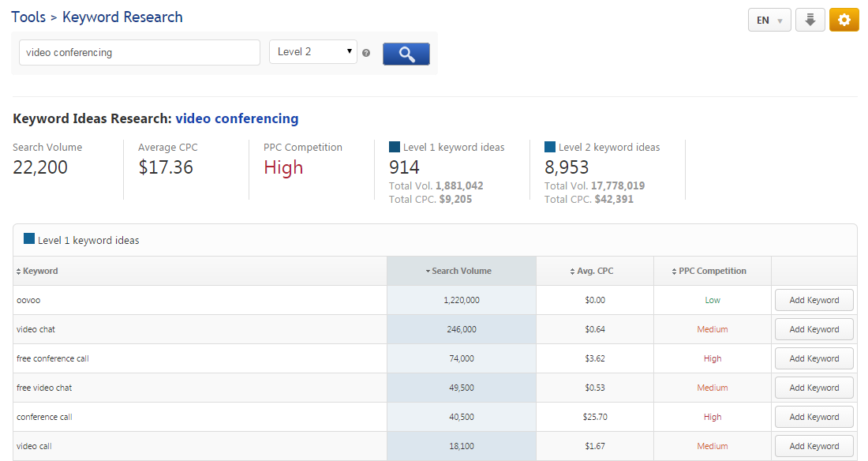The width and height of the screenshot is (868, 461).
Task: Open the EN language dropdown
Action: tap(769, 21)
